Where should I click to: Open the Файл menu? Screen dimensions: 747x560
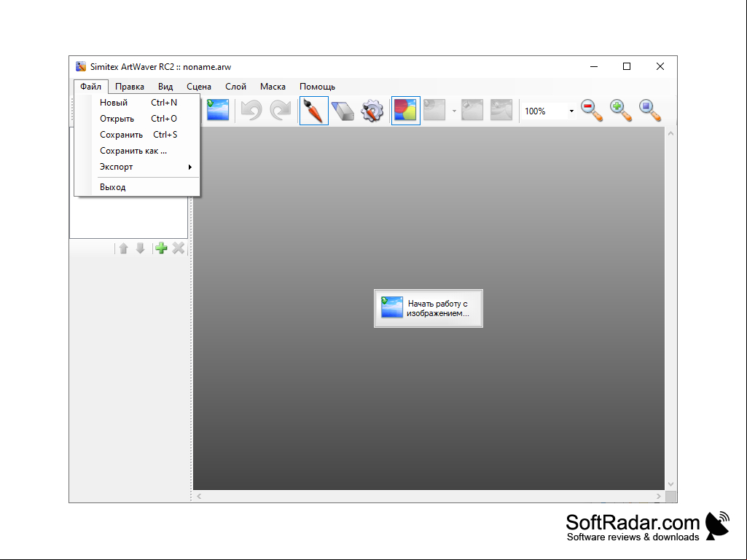90,87
